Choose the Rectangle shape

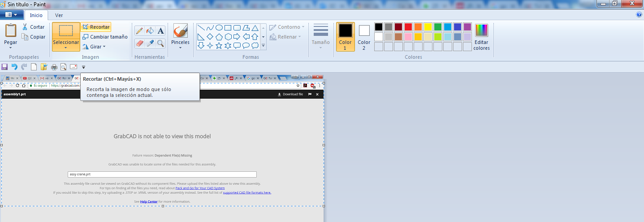228,28
